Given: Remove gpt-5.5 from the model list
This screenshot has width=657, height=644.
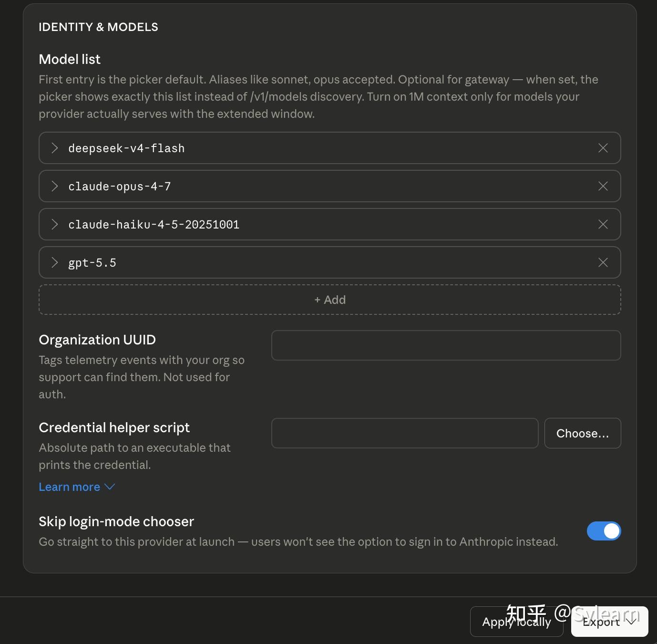Looking at the screenshot, I should tap(603, 263).
